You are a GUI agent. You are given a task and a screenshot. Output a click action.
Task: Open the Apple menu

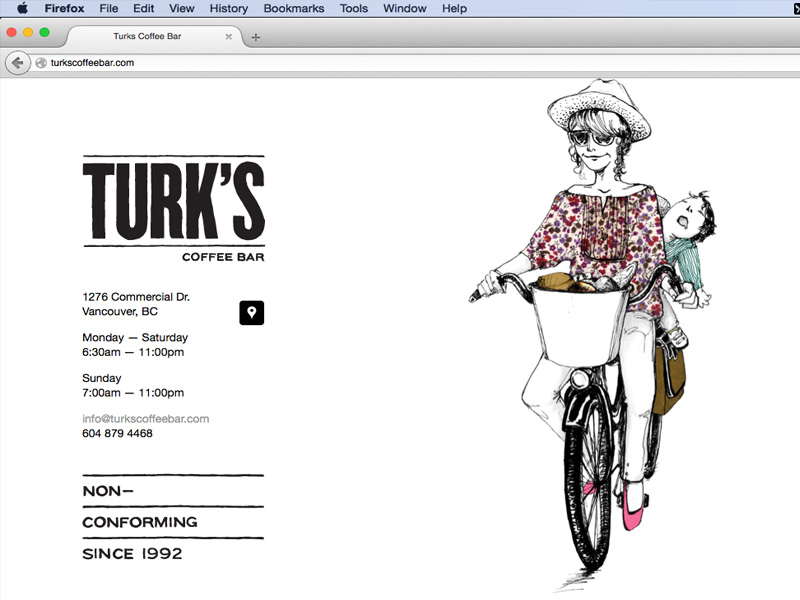click(22, 8)
